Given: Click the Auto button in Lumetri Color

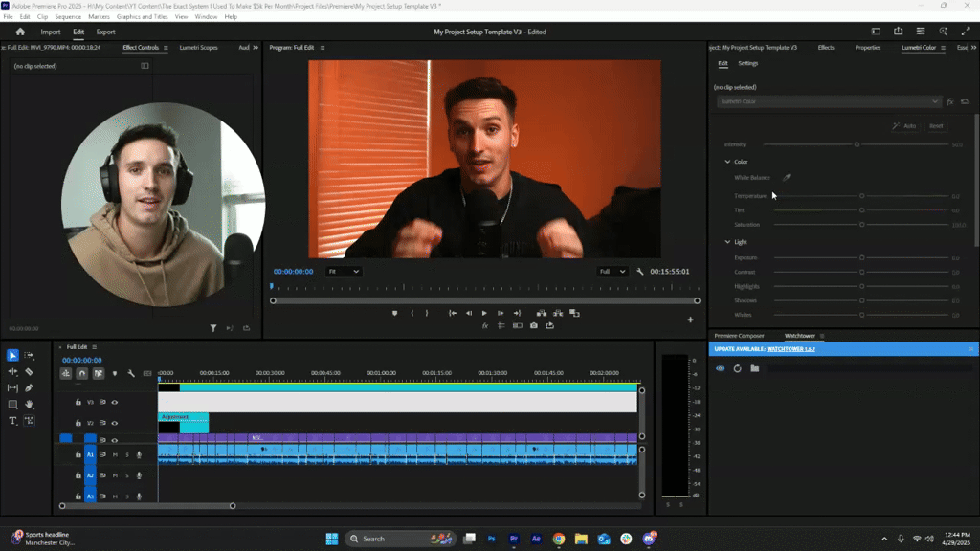Looking at the screenshot, I should coord(907,125).
